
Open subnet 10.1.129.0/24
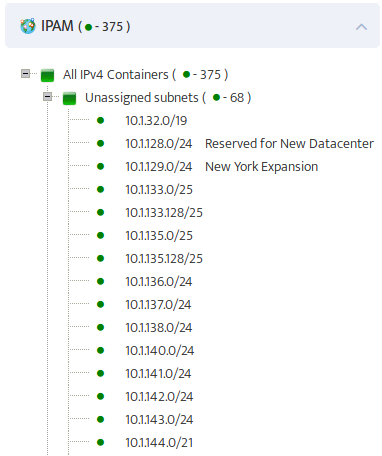(x=159, y=167)
